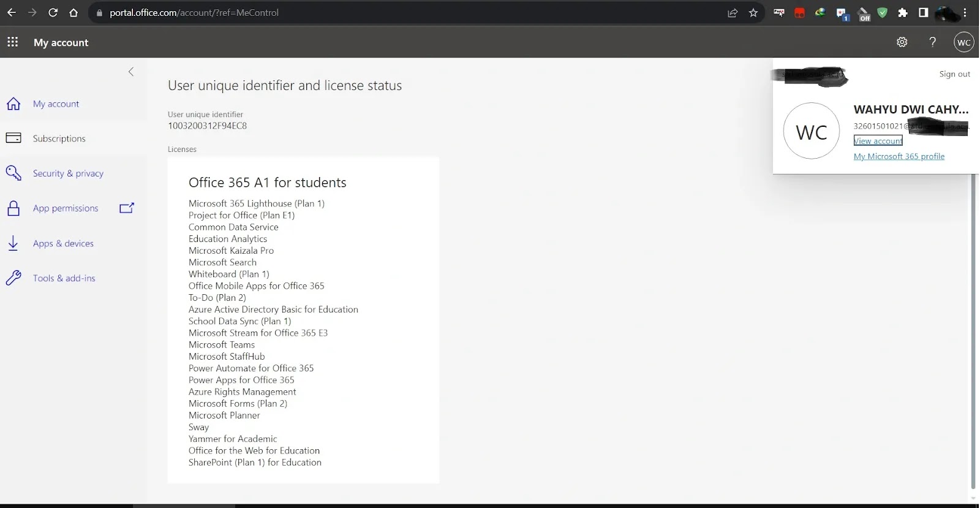This screenshot has height=508, width=980.
Task: Click the red extension icon
Action: click(x=799, y=12)
